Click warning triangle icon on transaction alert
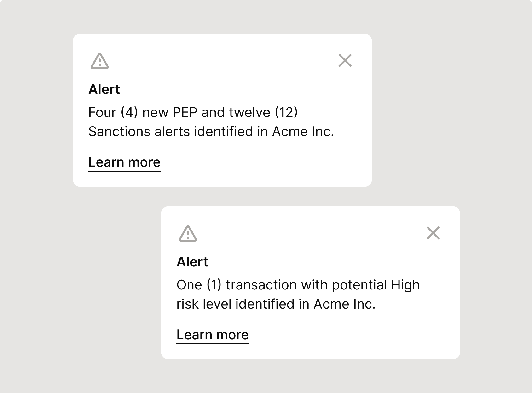532x393 pixels. coord(188,233)
